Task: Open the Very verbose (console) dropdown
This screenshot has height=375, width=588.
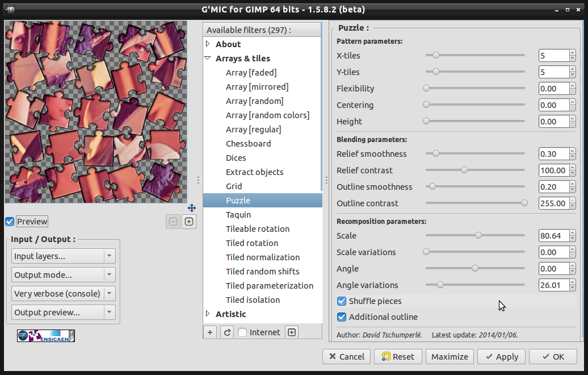Action: [x=64, y=294]
